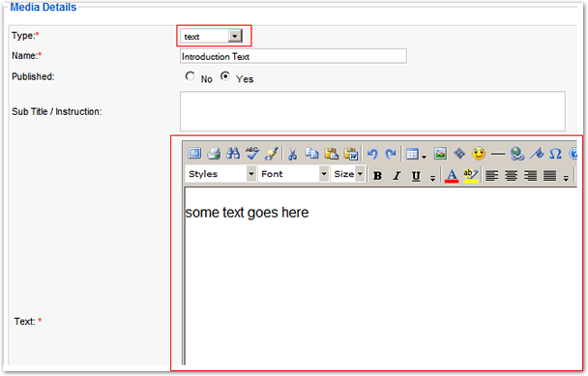This screenshot has height=376, width=588.
Task: Apply underline formatting
Action: click(416, 176)
